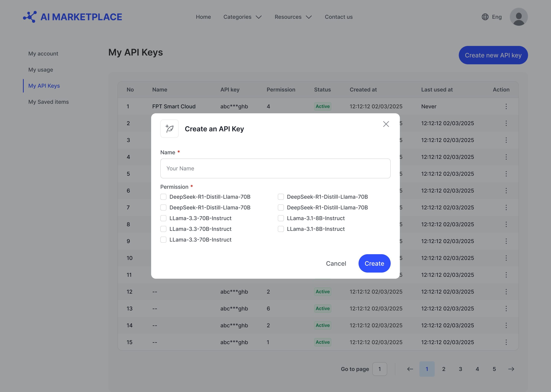Open the three-dot menu for row 15
This screenshot has width=551, height=392.
(506, 342)
